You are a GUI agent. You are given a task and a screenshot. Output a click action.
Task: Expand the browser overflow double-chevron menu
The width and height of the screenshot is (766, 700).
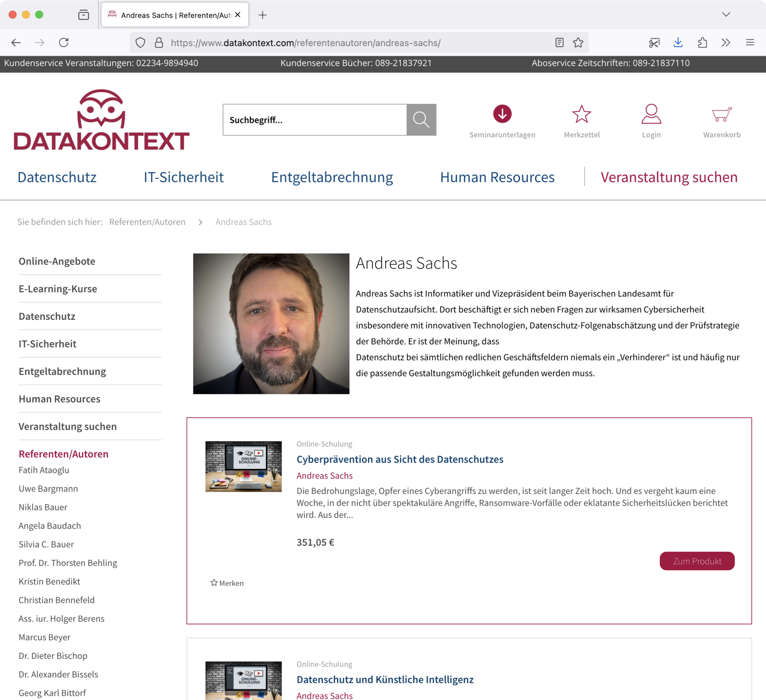click(x=726, y=43)
